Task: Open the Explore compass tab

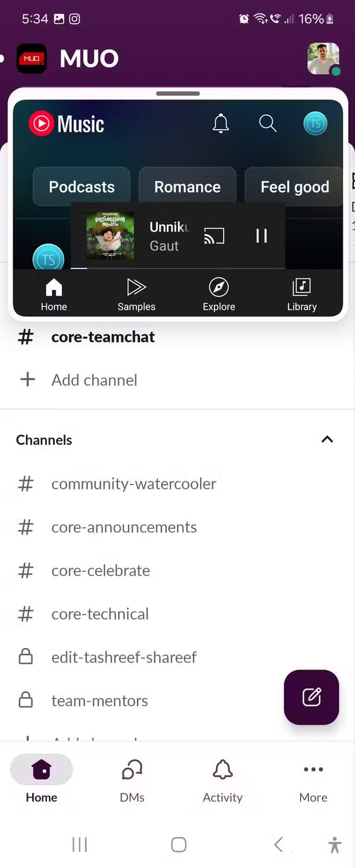Action: 219,294
